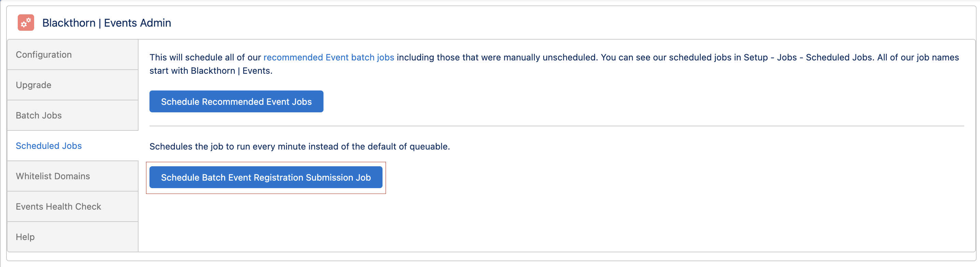Click Schedule Recommended Event Jobs button
Viewport: 980px width, 267px height.
(x=236, y=102)
